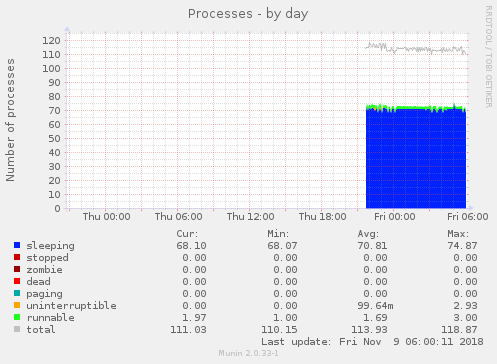Click the 'Fri 00:00' time axis label
This screenshot has height=364, width=497.
395,217
